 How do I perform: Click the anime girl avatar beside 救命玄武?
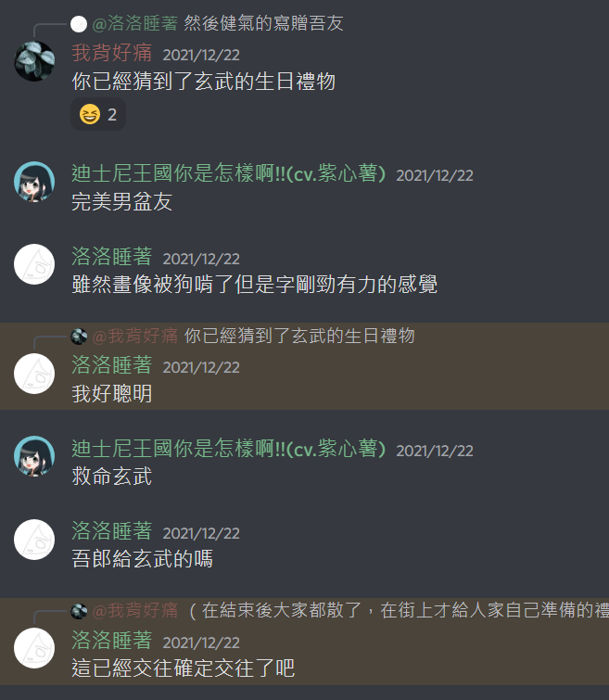tap(34, 456)
